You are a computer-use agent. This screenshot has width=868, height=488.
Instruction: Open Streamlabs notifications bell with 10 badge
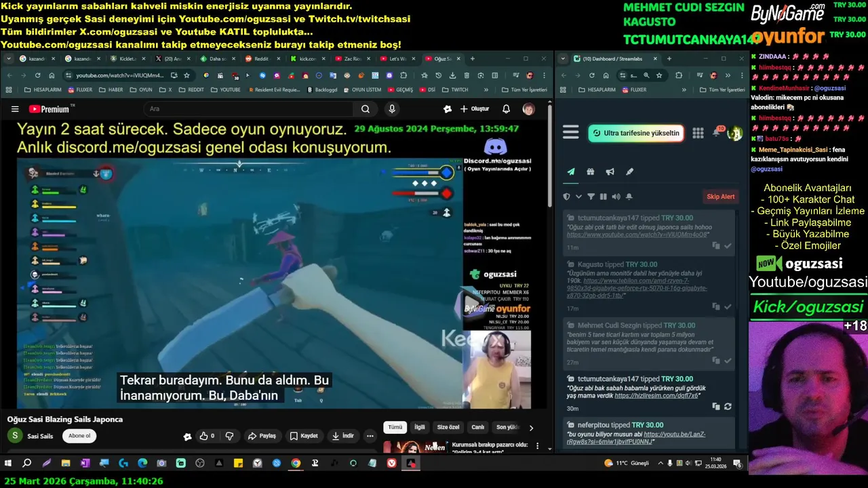717,132
